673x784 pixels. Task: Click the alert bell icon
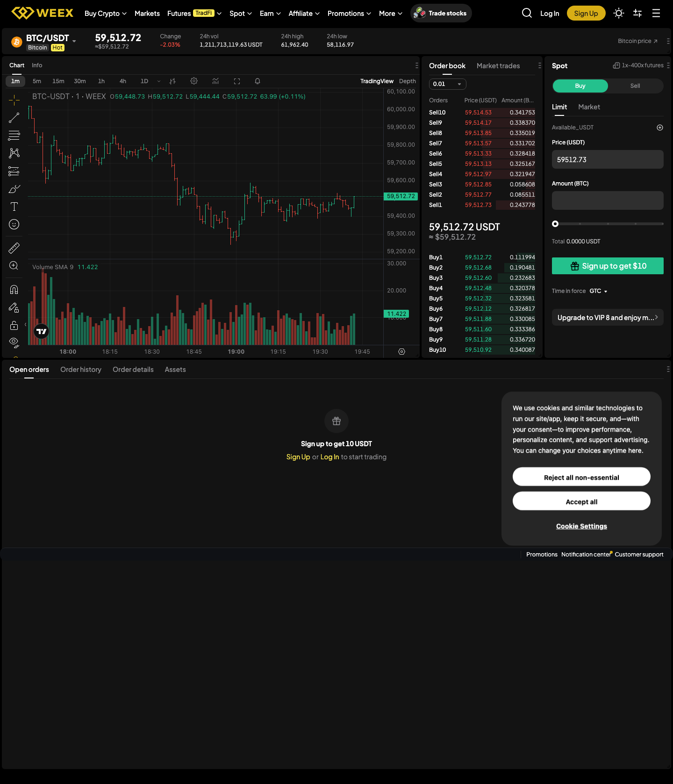(x=258, y=81)
